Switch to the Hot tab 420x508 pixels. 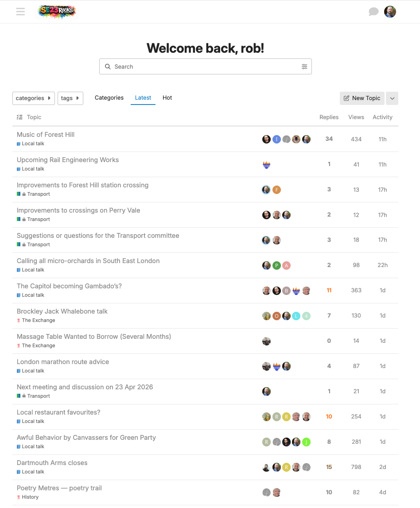pyautogui.click(x=167, y=98)
